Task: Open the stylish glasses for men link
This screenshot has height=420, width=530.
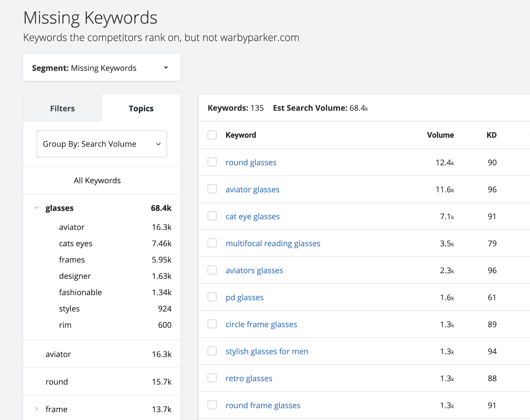Action: [267, 351]
